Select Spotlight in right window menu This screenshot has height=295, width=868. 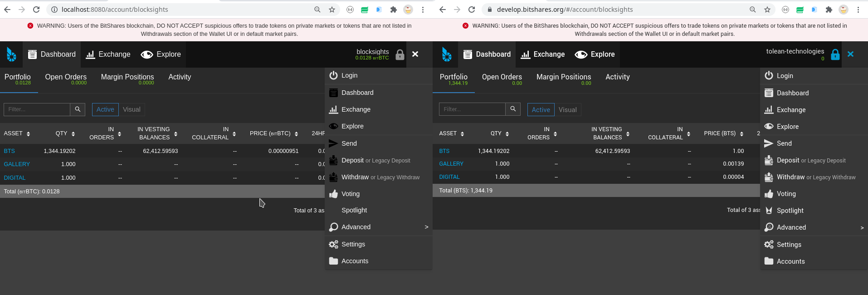pyautogui.click(x=814, y=211)
